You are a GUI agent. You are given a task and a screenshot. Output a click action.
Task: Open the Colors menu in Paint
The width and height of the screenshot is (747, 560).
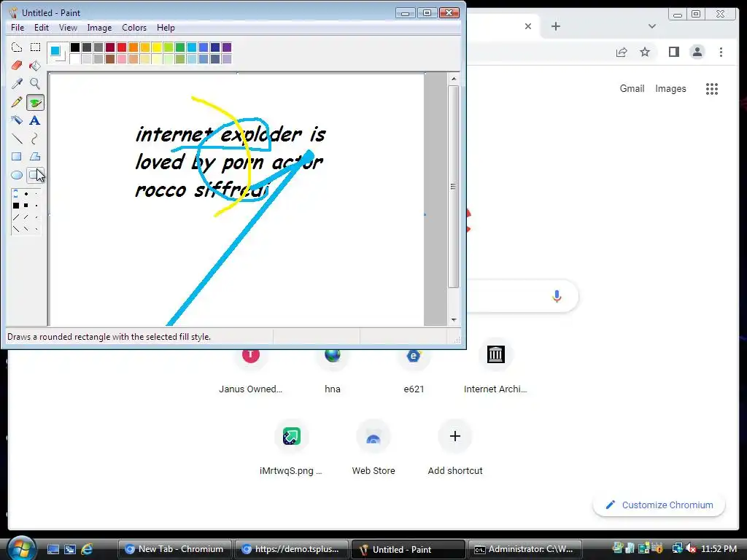[x=134, y=28]
